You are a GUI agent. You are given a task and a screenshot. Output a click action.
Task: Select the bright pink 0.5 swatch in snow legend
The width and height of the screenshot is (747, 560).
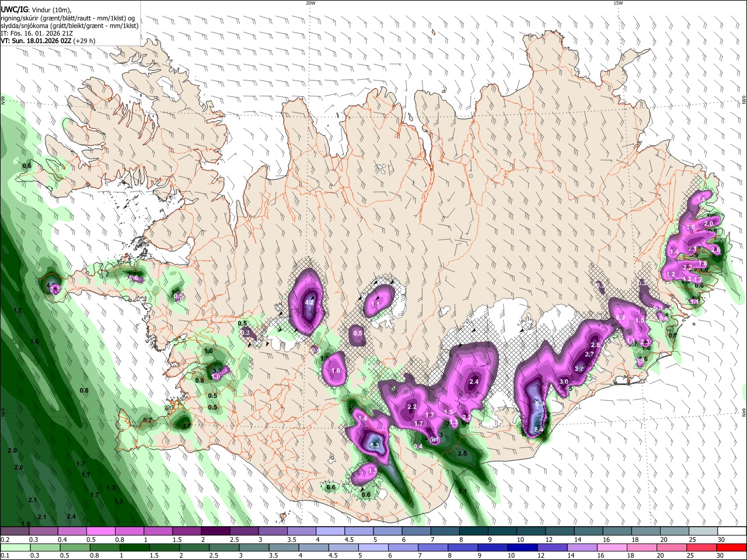(100, 531)
